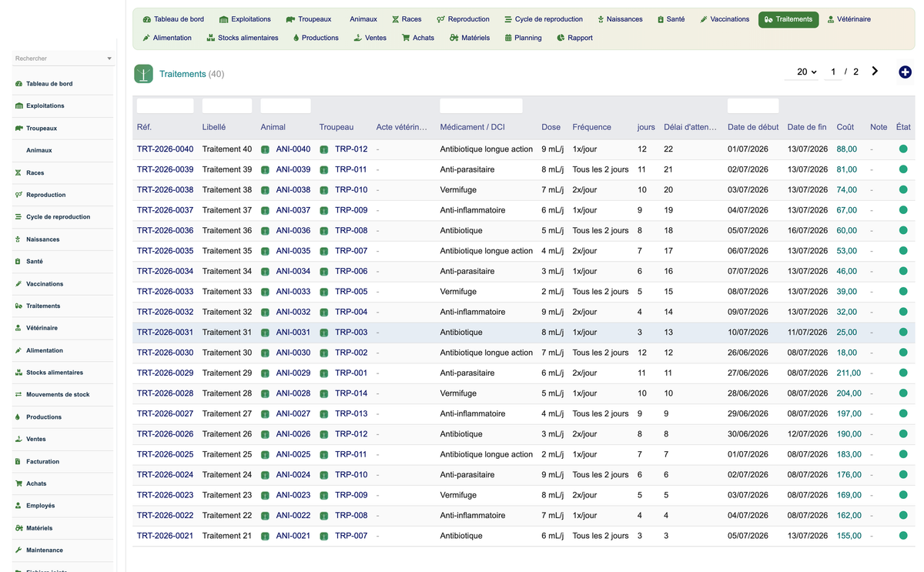924x572 pixels.
Task: Open sidebar Alimentation item
Action: coord(45,350)
